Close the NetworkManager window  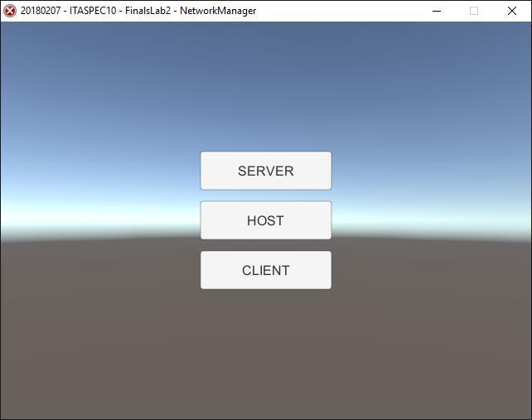[x=512, y=11]
